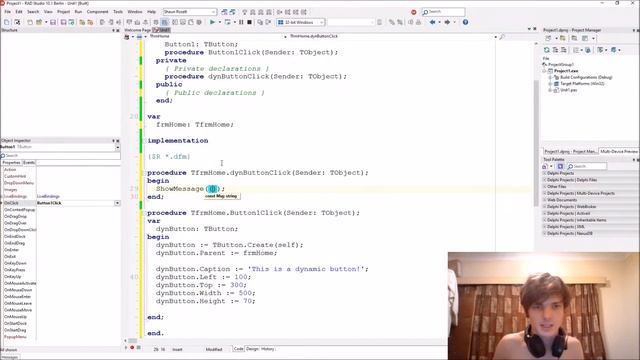Click the green Run play icon
Image resolution: width=640 pixels, height=360 pixels.
(212, 22)
